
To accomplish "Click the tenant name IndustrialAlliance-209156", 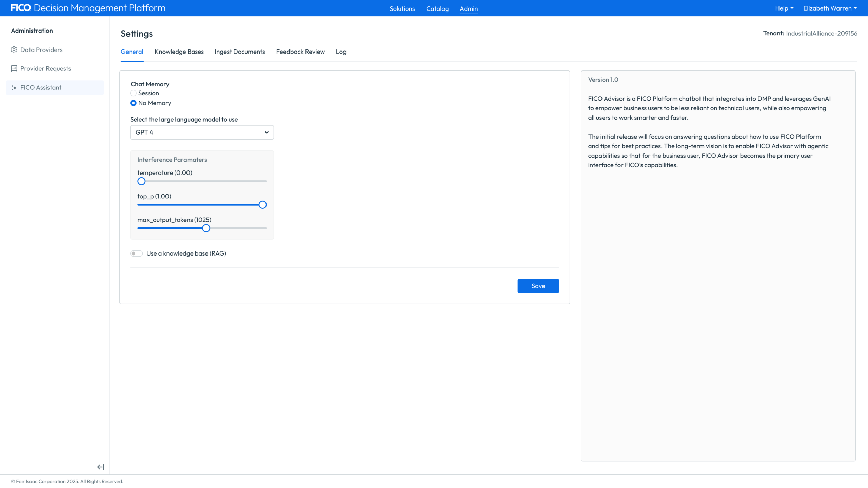I will (x=822, y=33).
